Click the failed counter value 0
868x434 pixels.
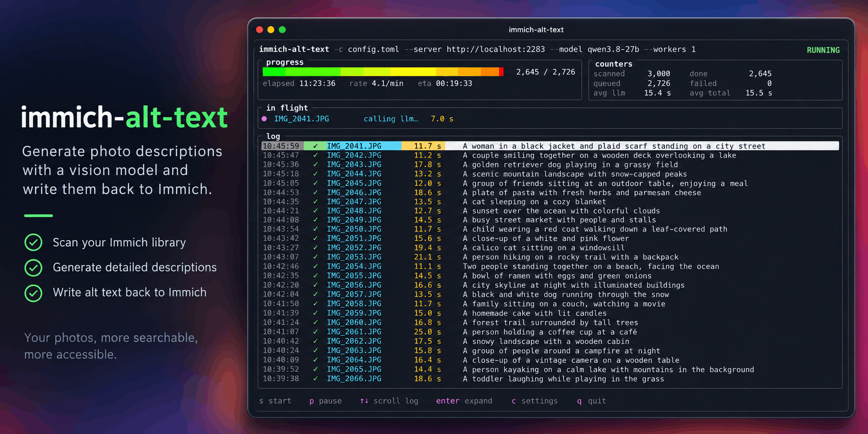click(x=769, y=84)
